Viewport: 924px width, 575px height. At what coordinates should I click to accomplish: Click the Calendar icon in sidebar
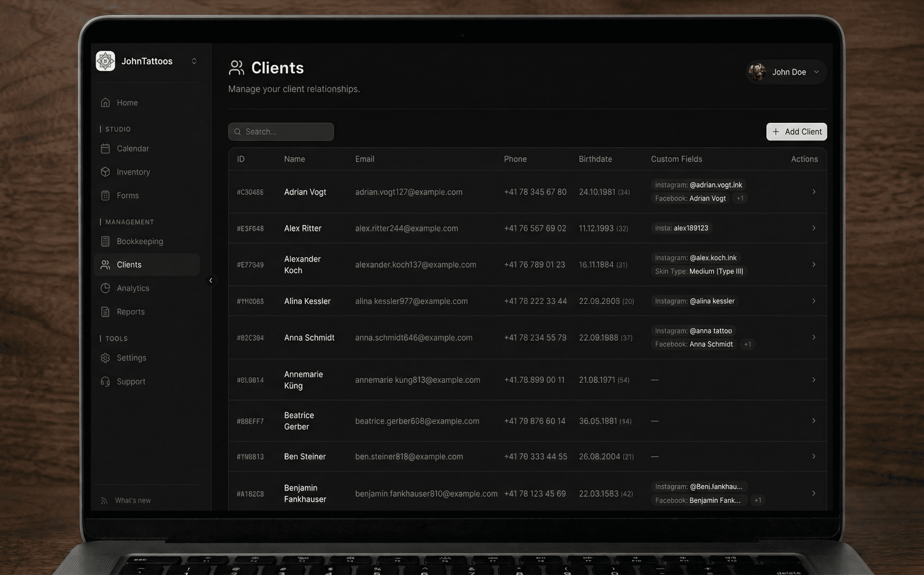tap(105, 148)
